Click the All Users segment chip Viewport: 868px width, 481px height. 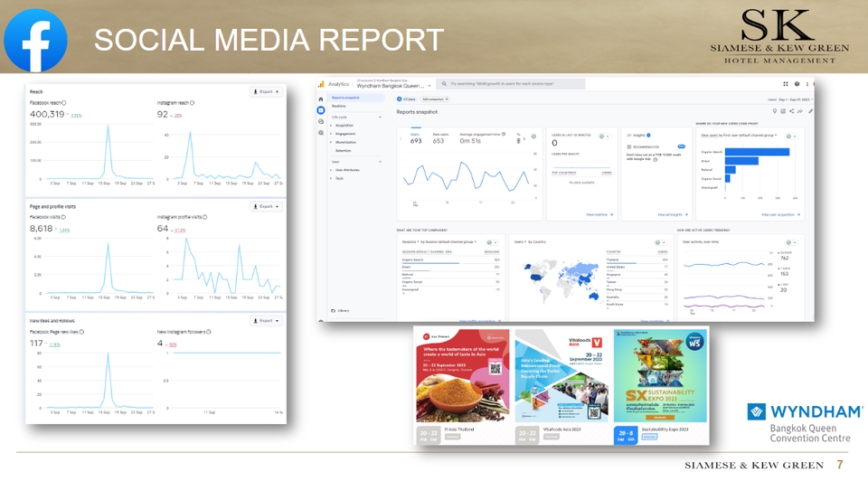point(407,99)
